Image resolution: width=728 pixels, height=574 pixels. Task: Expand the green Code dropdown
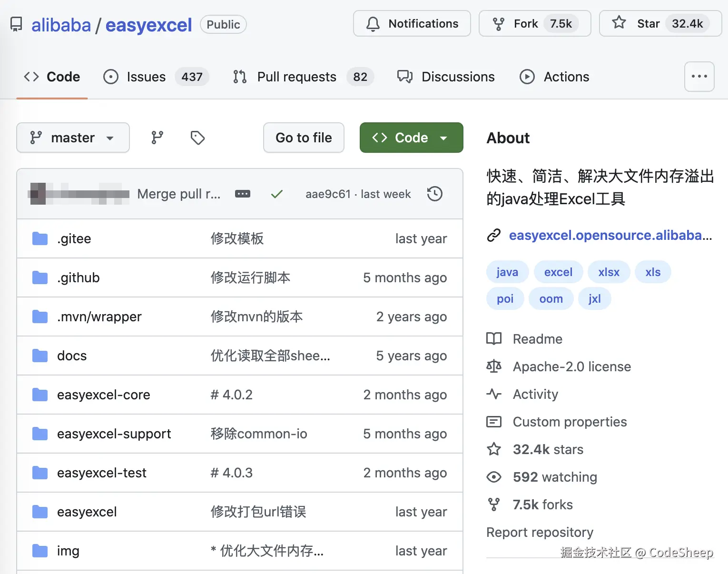click(x=411, y=138)
